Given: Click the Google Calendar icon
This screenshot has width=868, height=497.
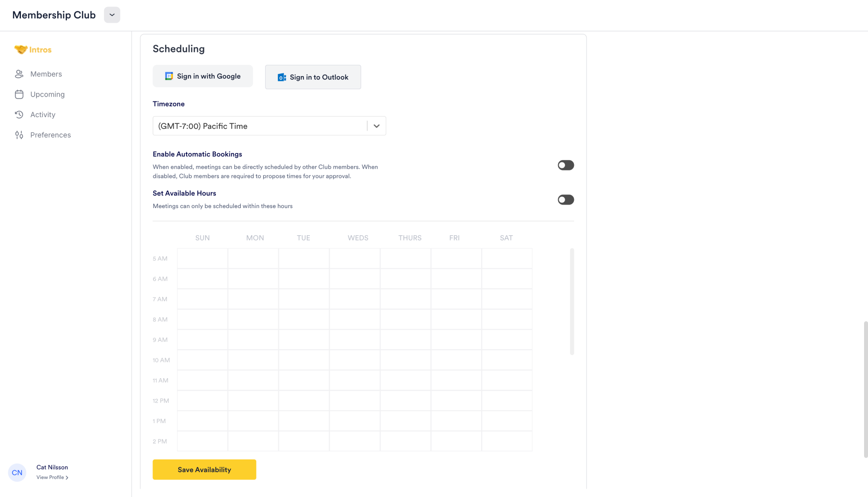Looking at the screenshot, I should pos(169,76).
